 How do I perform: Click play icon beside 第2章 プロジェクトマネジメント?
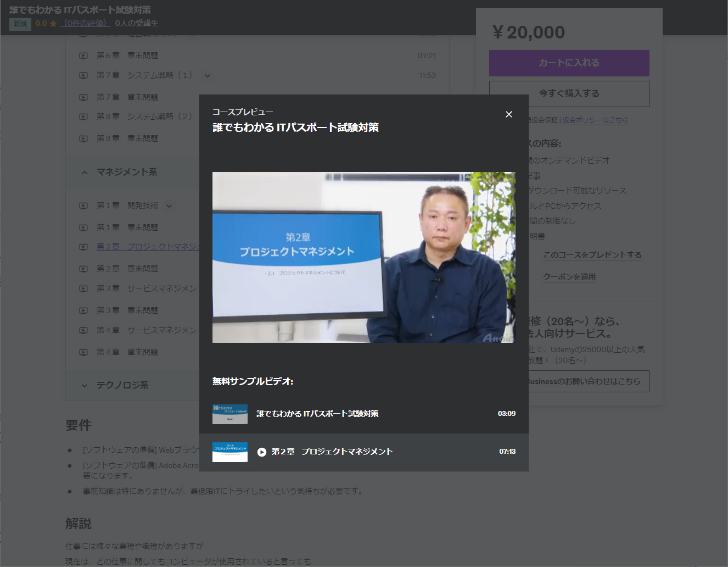(x=262, y=452)
